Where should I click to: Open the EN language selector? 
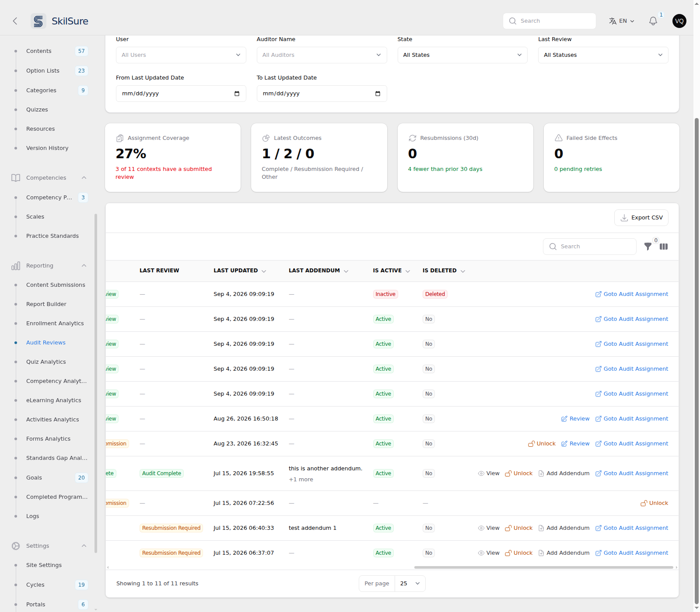pos(622,21)
